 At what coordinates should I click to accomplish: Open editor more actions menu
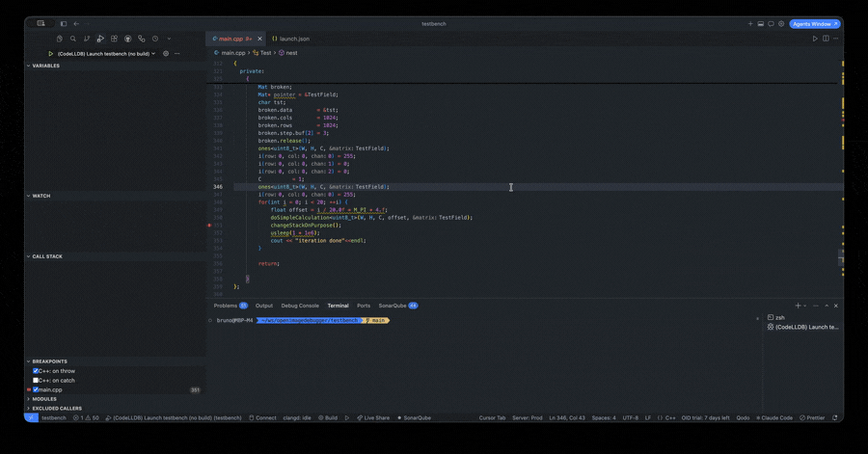pos(836,39)
